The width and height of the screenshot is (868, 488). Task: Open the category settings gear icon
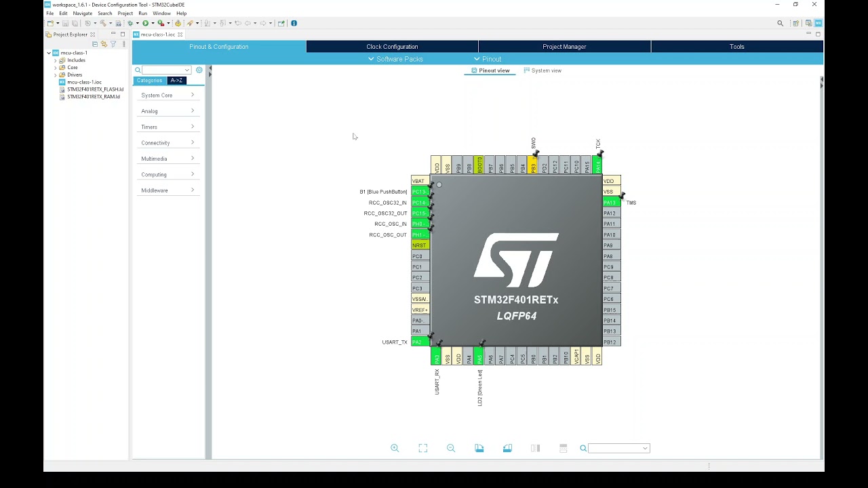(199, 70)
